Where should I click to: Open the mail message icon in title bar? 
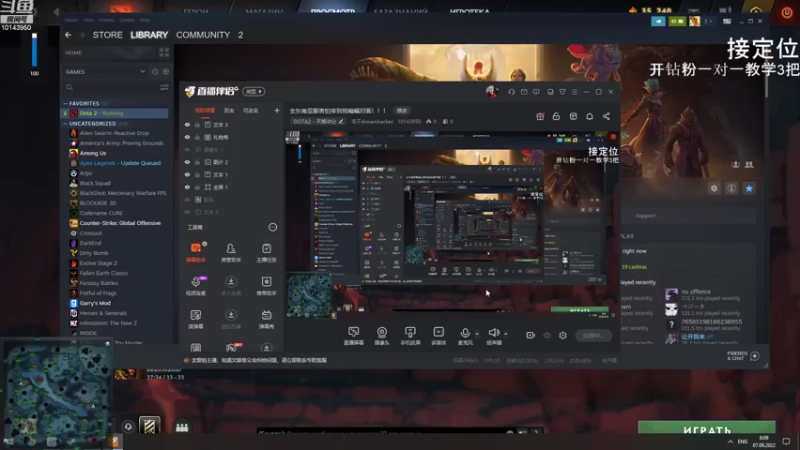pyautogui.click(x=524, y=92)
